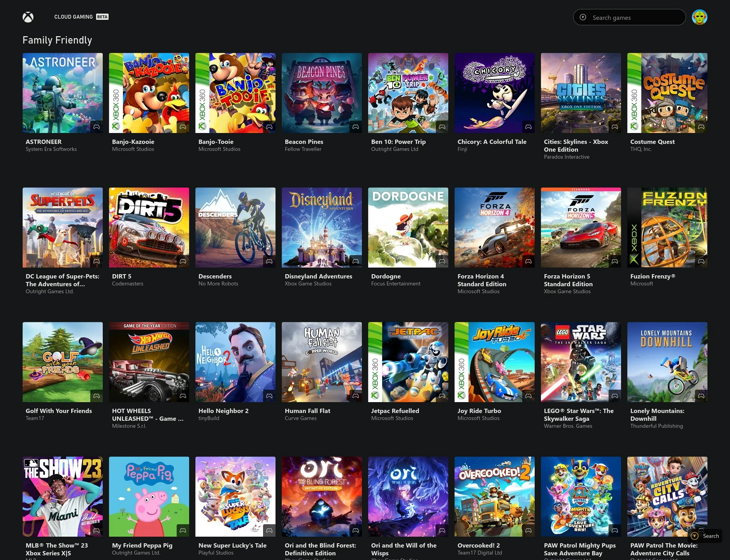Click the Costume Quest title link

click(652, 142)
